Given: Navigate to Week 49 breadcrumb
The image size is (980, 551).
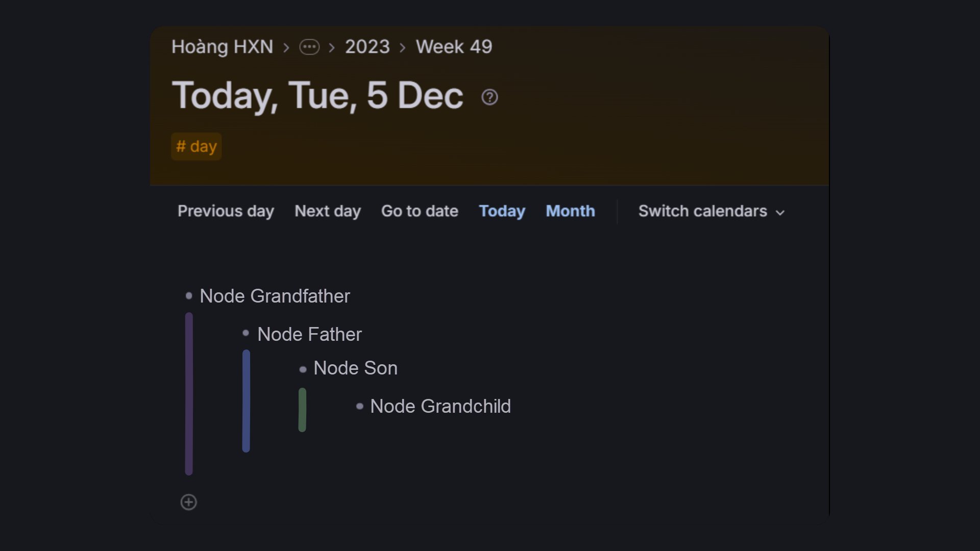Looking at the screenshot, I should [x=454, y=47].
